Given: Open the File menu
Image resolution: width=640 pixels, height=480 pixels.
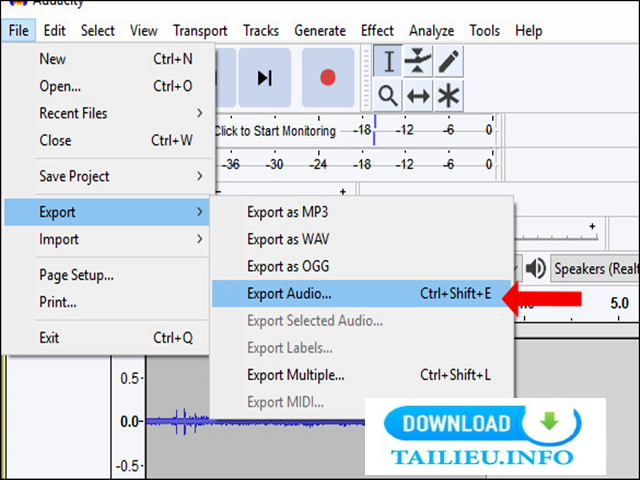Looking at the screenshot, I should pyautogui.click(x=18, y=31).
